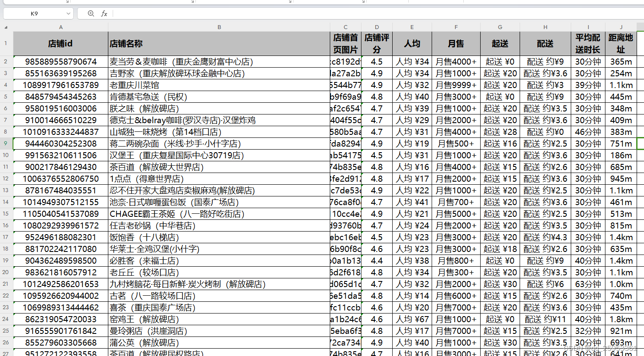
Task: Select row 22 header number
Action: (6, 295)
